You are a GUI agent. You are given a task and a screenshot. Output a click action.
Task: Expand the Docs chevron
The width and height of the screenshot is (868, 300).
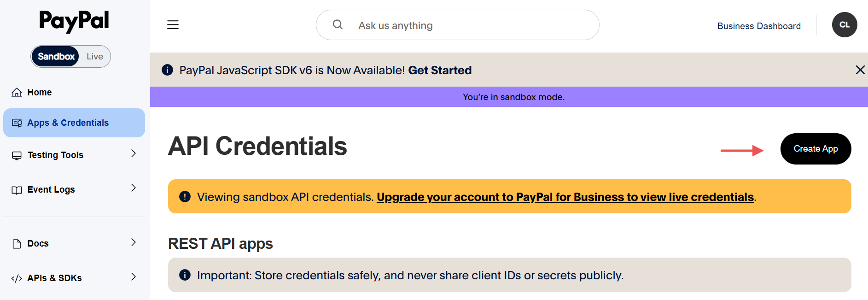click(134, 242)
